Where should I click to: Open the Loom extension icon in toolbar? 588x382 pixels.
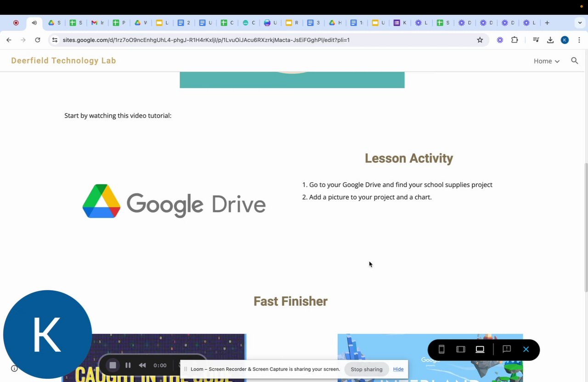(x=500, y=40)
